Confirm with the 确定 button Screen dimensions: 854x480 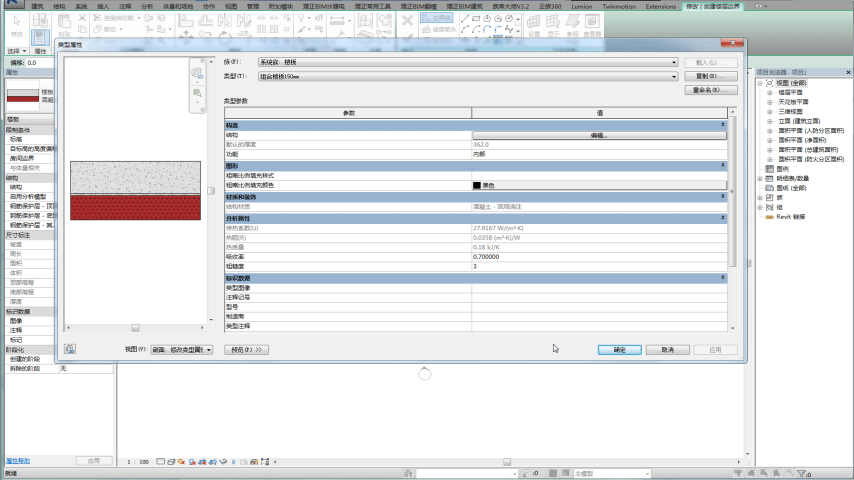click(619, 350)
